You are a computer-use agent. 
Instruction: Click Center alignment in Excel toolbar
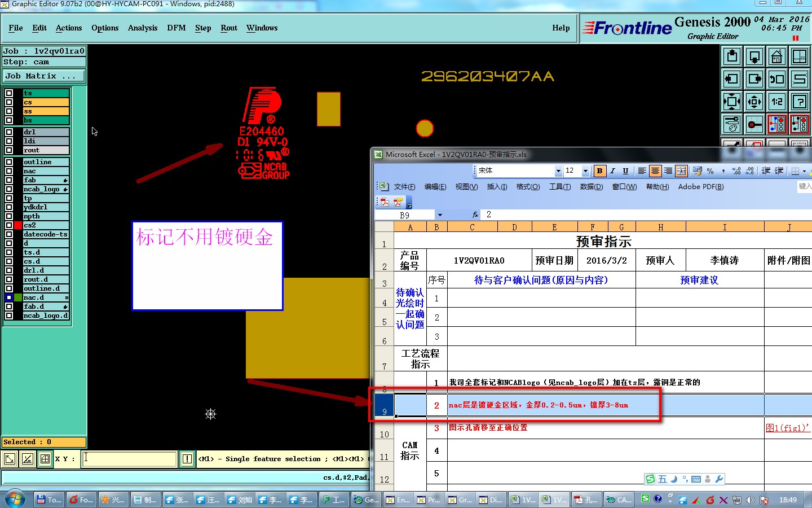pyautogui.click(x=655, y=170)
